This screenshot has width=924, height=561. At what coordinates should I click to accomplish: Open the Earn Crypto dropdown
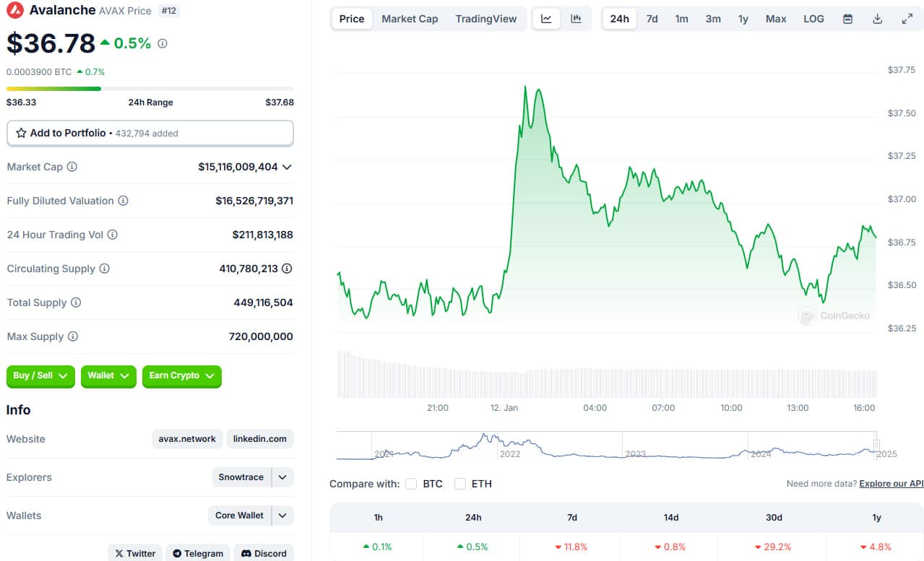coord(182,375)
